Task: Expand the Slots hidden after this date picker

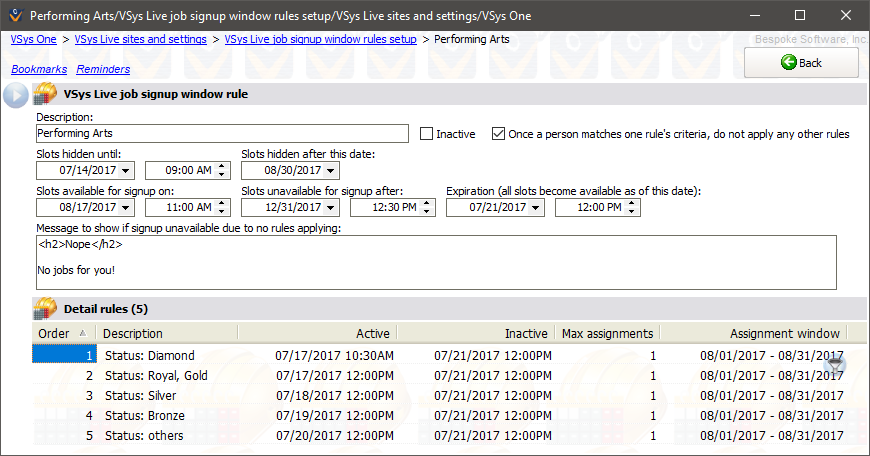Action: tap(331, 171)
